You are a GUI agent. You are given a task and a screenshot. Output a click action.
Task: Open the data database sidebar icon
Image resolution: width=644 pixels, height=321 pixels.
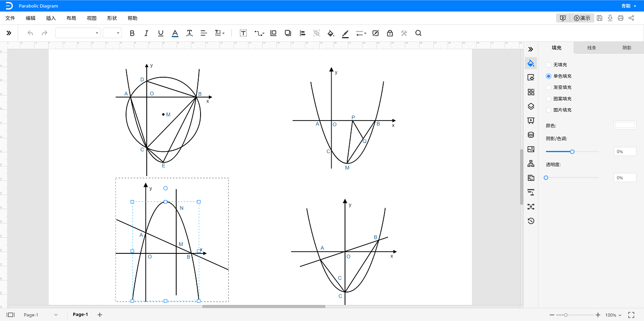pos(531,135)
